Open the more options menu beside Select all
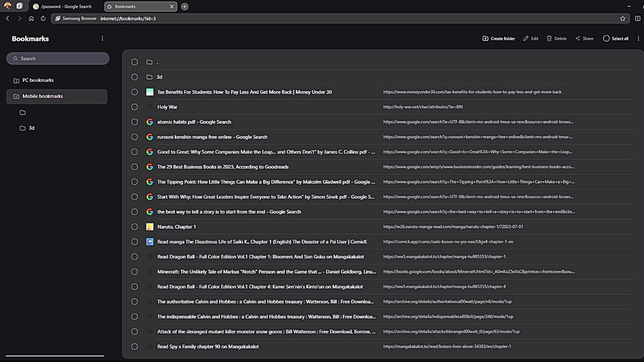Screen dimensions: 644x362 click(x=638, y=38)
